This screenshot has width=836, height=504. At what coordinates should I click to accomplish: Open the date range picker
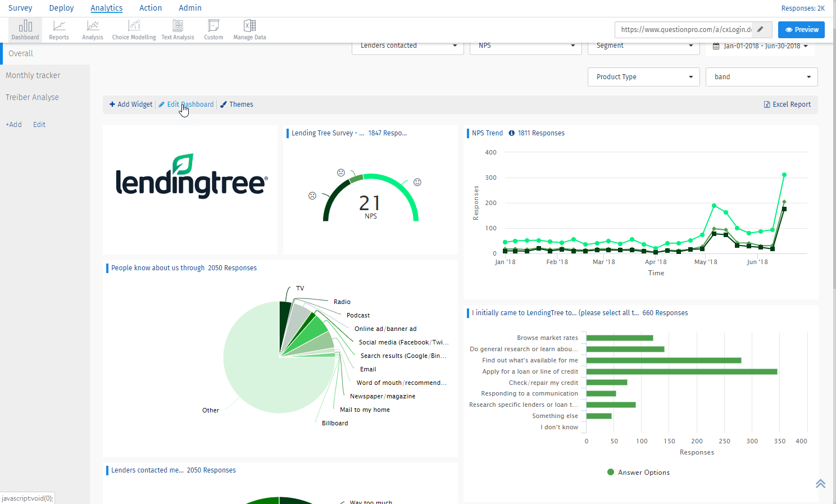[x=761, y=46]
